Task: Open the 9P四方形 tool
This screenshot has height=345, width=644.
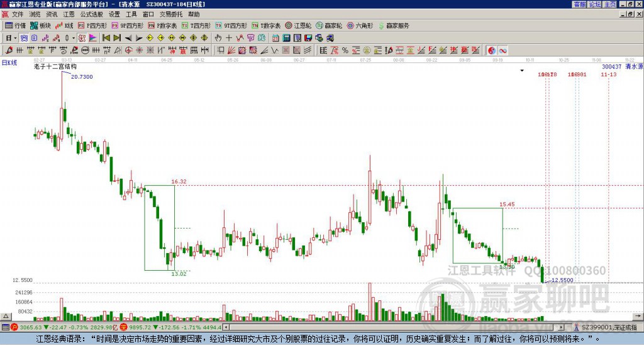Action: point(128,25)
